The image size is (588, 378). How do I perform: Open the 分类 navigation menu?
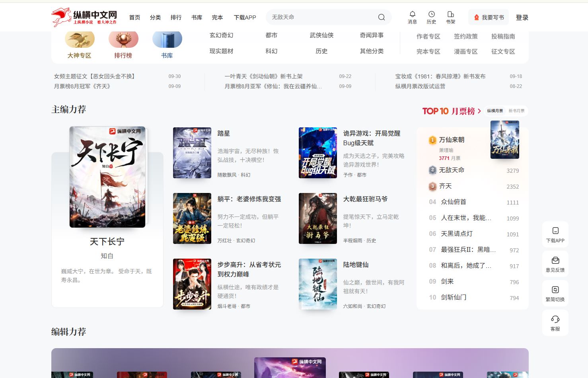(x=155, y=18)
